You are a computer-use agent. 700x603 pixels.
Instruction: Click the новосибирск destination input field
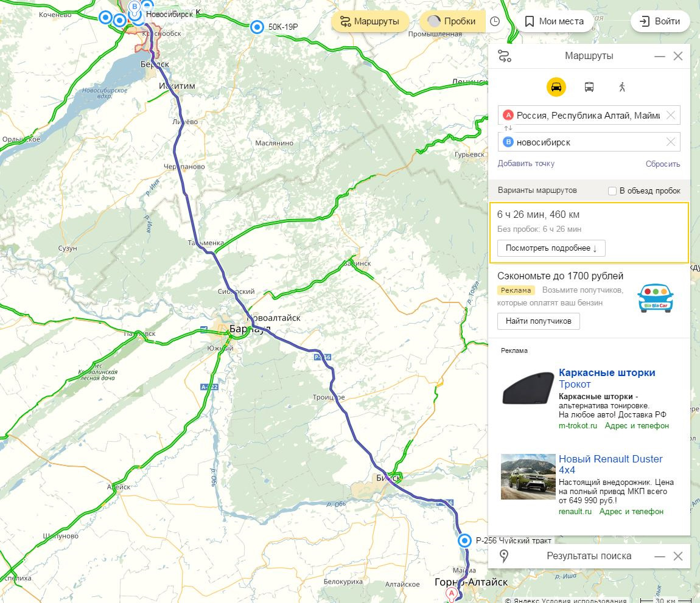[x=589, y=142]
